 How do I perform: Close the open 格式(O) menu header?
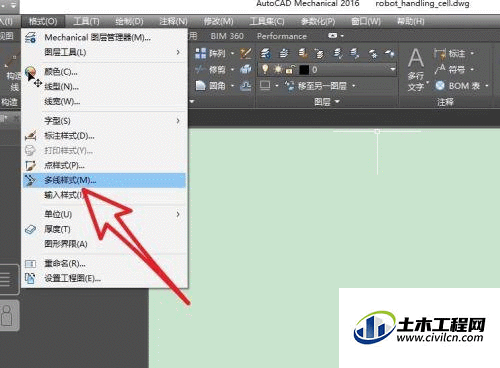coord(43,22)
